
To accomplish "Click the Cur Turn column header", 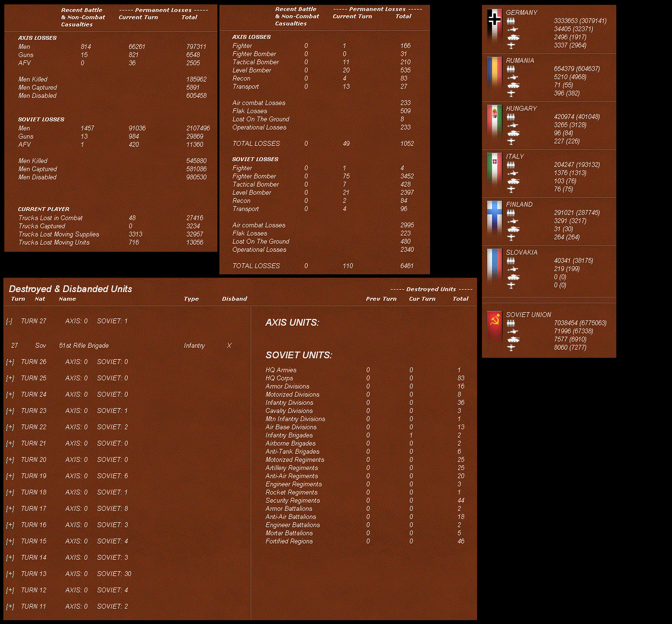I will point(422,299).
